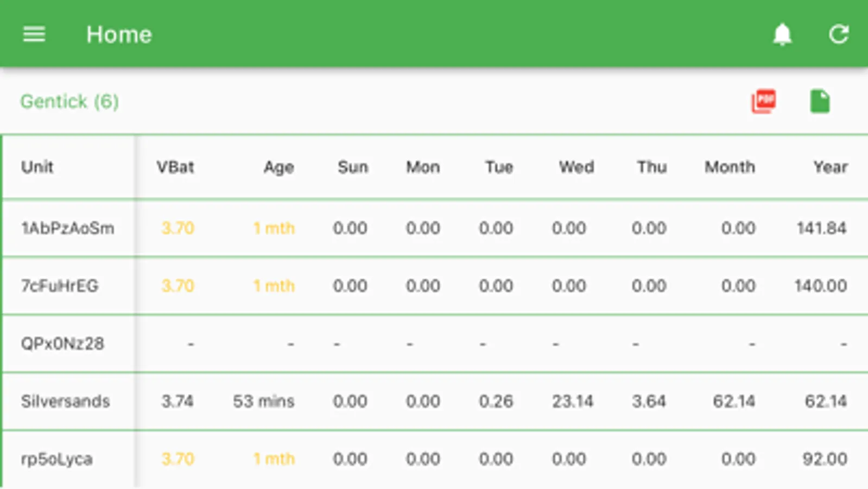This screenshot has width=868, height=489.
Task: Open unit 7cFuHrEG details
Action: (60, 286)
